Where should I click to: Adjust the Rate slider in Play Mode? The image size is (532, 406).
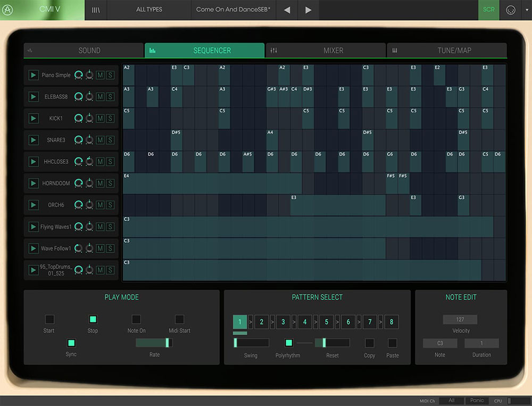click(154, 343)
